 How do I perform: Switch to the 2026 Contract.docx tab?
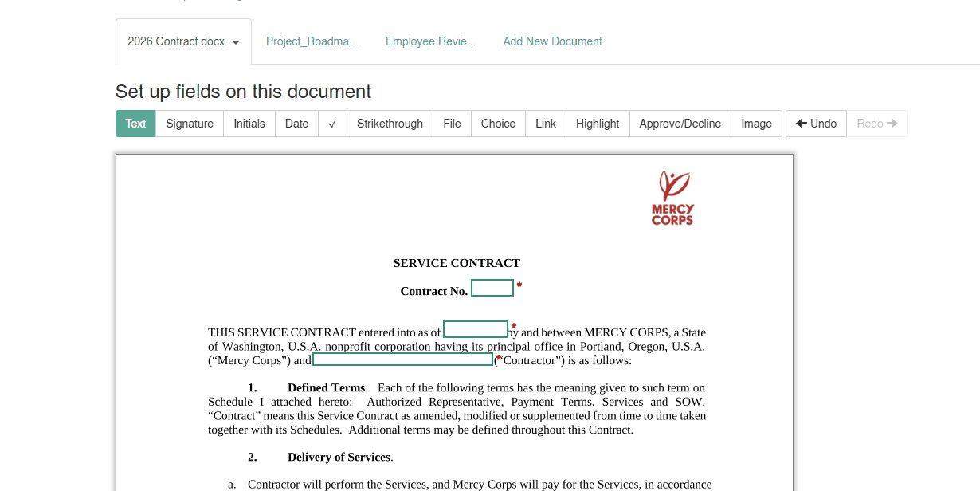pos(183,41)
